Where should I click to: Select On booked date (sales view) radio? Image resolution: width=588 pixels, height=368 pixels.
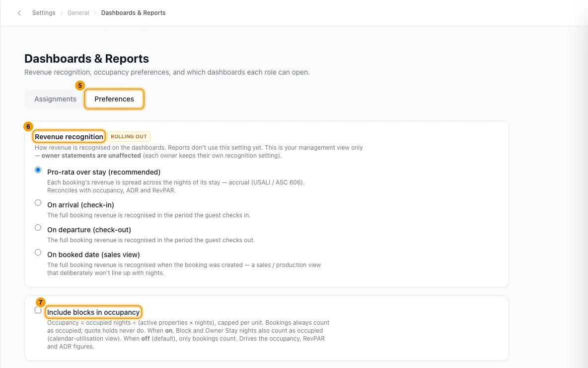pyautogui.click(x=38, y=252)
